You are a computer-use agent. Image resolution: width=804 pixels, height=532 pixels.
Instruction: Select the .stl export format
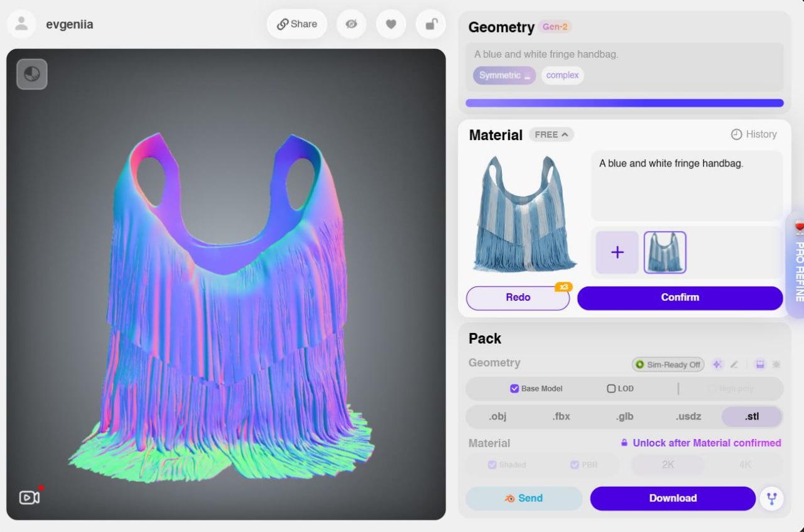pos(752,416)
